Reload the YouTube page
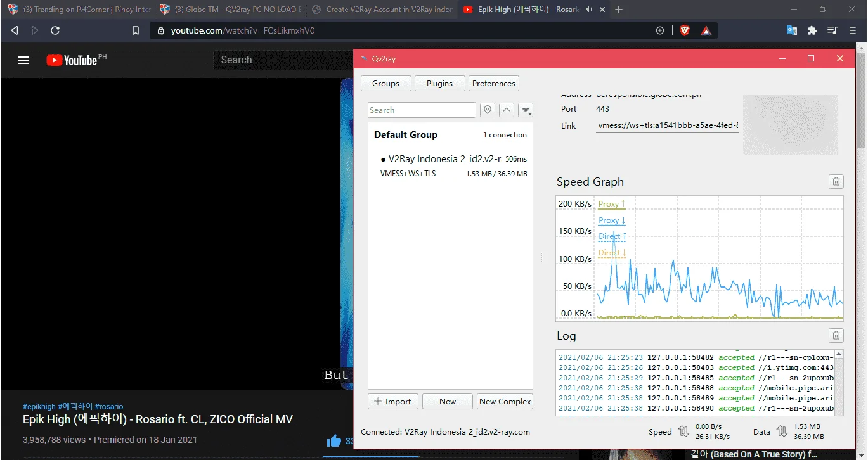This screenshot has width=868, height=460. tap(55, 30)
